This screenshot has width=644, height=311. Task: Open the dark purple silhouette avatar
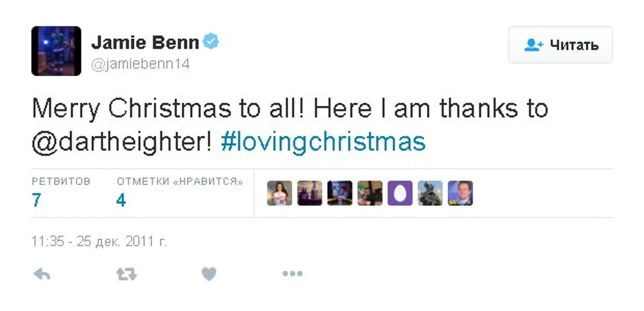click(310, 193)
